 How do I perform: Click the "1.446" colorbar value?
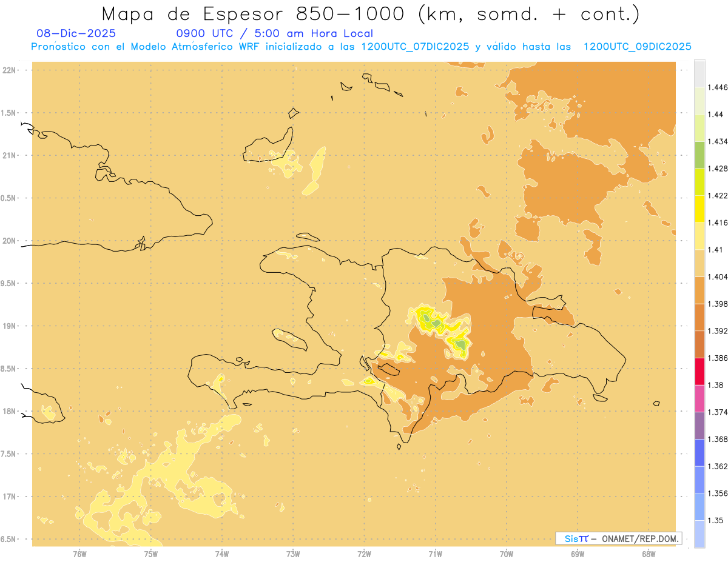click(718, 87)
